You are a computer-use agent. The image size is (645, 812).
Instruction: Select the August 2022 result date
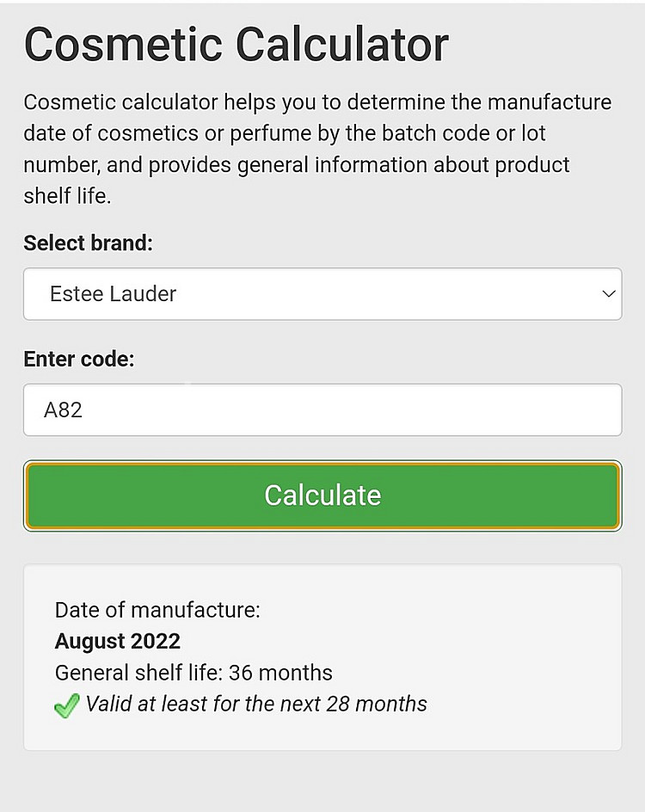click(118, 642)
